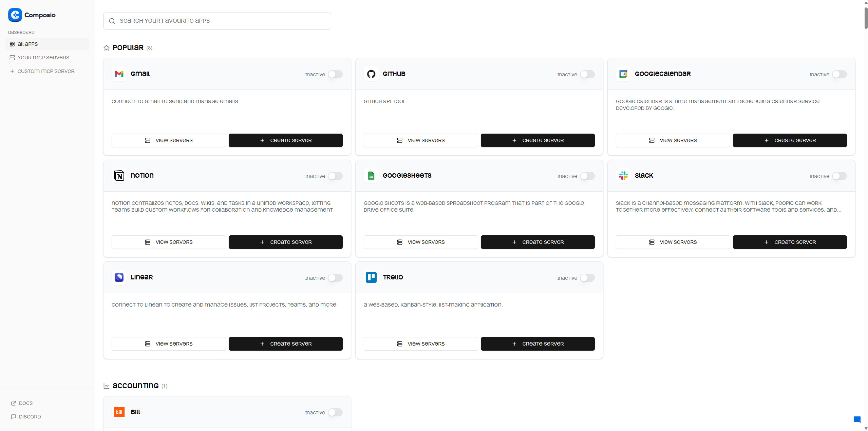868x431 pixels.
Task: Enable the GitHub inactive toggle
Action: pos(587,74)
